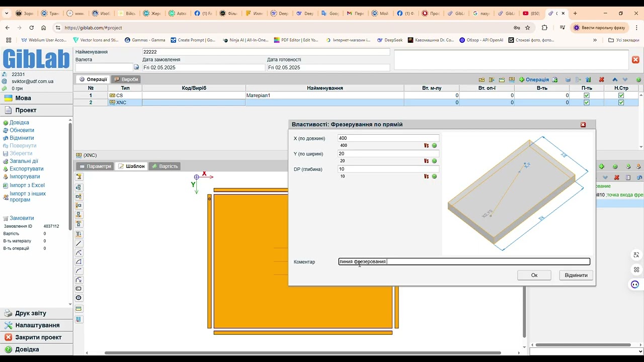
Task: Toggle Н.Стр checkbox in XNC row
Action: point(621,103)
